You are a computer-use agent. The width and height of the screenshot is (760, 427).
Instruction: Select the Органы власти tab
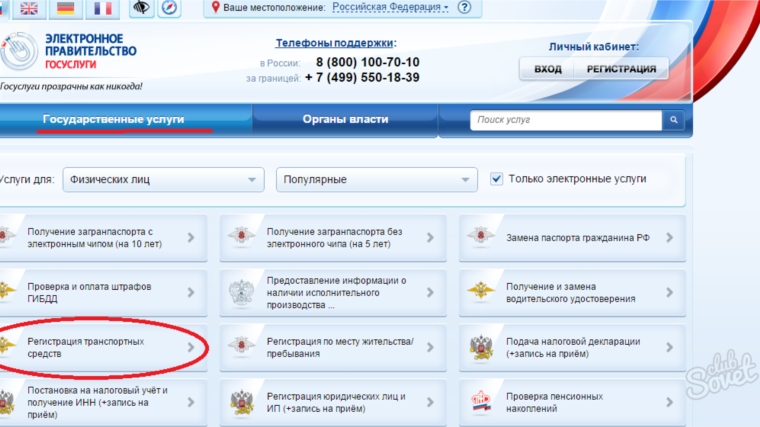[x=345, y=119]
